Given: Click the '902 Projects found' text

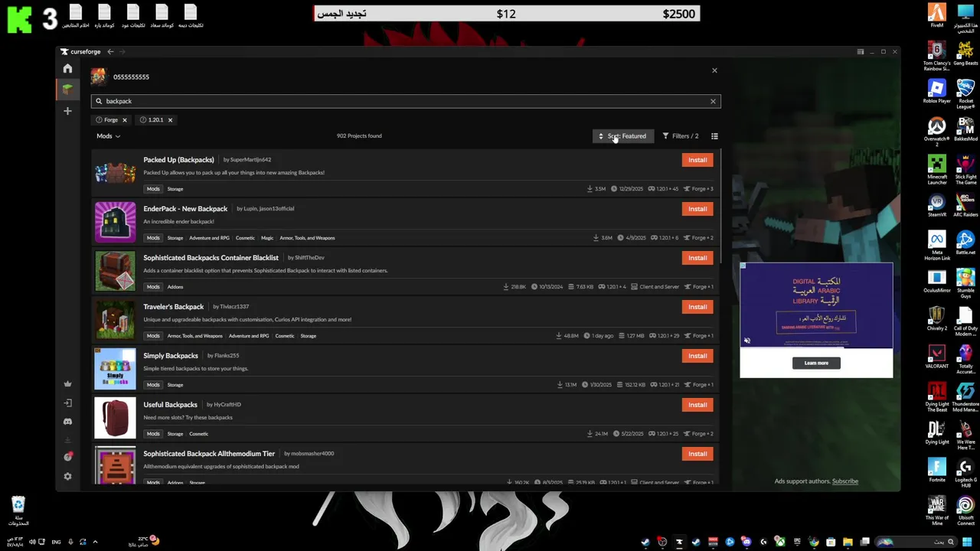Looking at the screenshot, I should (359, 136).
